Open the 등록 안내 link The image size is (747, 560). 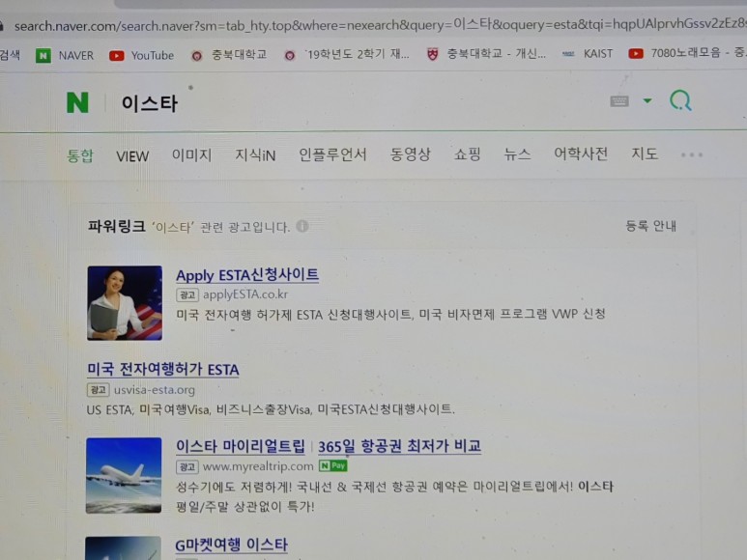pyautogui.click(x=650, y=226)
